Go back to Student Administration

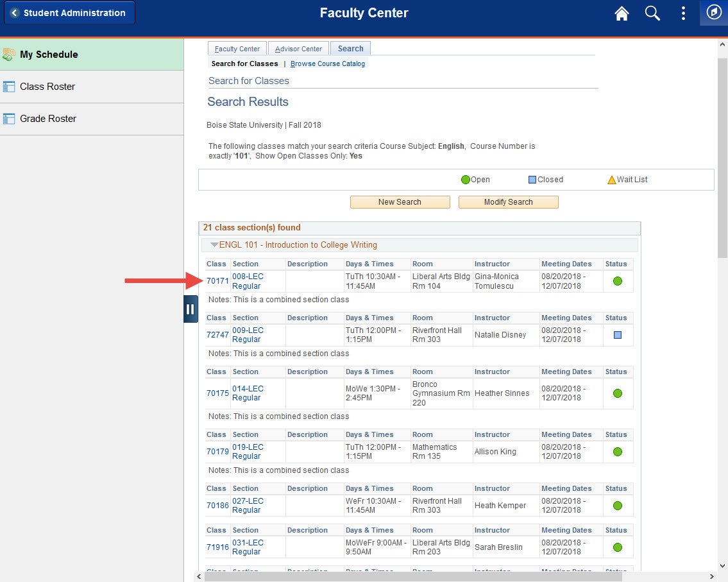pyautogui.click(x=70, y=13)
